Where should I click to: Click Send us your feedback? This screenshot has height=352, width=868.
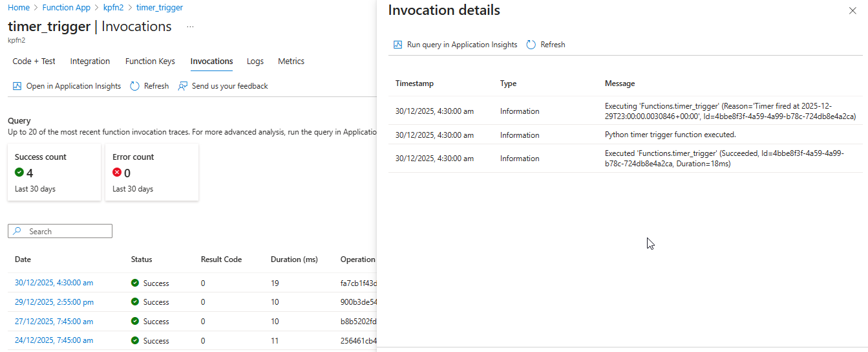point(229,86)
